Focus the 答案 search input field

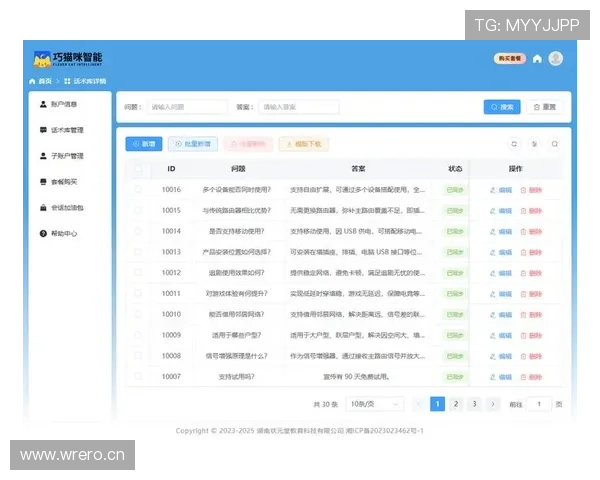tap(299, 107)
